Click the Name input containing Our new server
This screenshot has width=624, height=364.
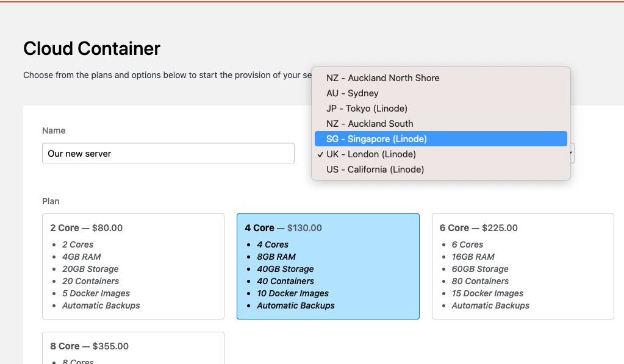tap(168, 153)
